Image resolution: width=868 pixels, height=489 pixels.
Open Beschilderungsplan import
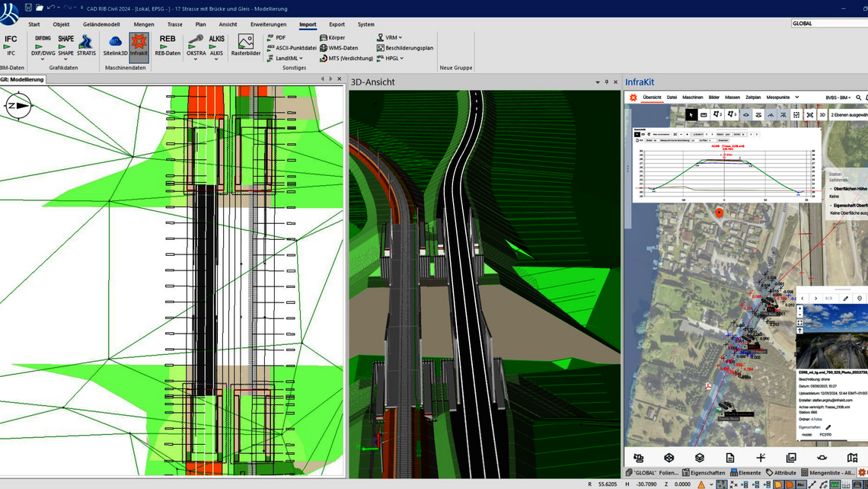[x=404, y=48]
